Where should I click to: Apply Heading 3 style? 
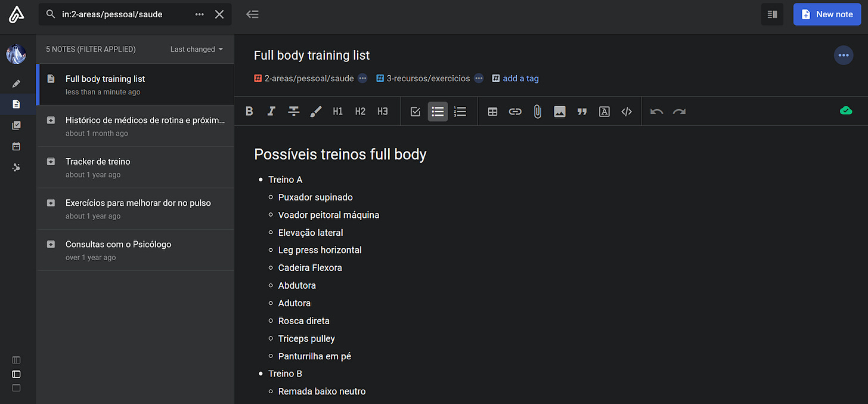click(x=383, y=111)
